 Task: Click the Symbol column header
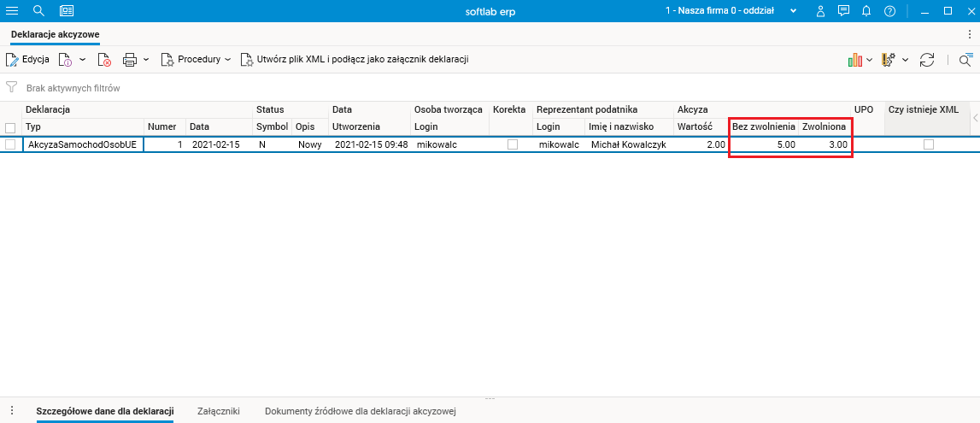[273, 126]
